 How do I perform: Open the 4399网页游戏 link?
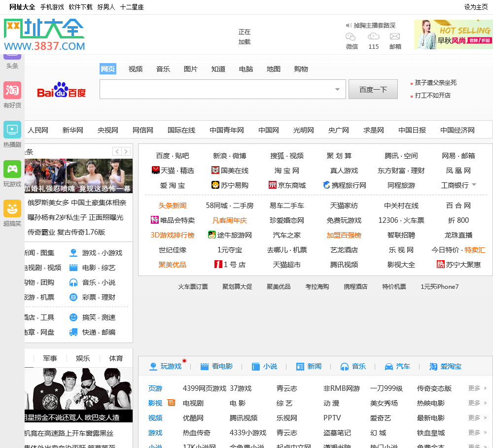click(205, 388)
